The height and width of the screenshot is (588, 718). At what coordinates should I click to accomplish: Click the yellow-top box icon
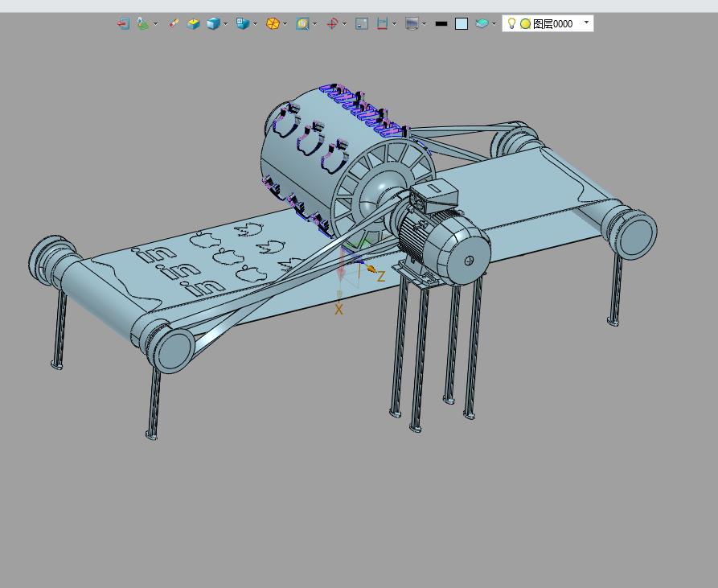coord(193,24)
